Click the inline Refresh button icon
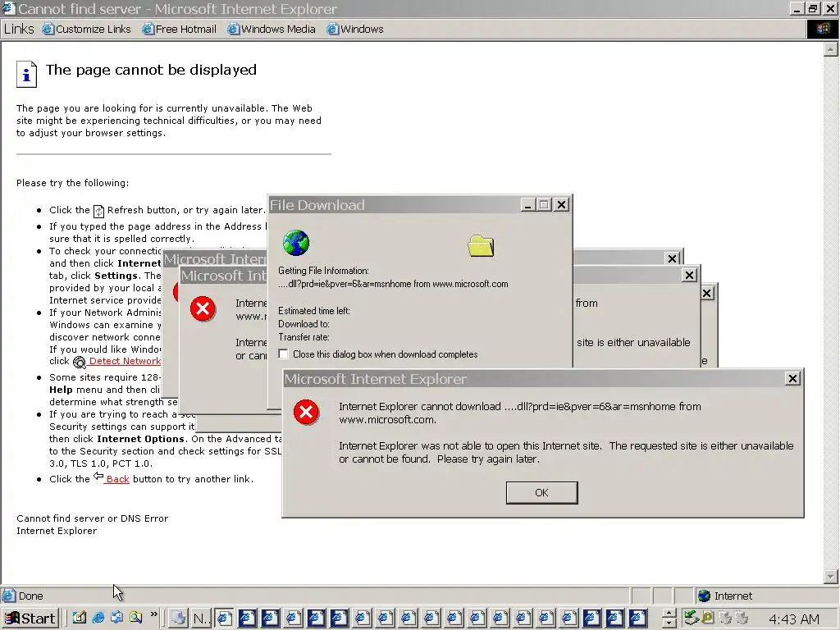The height and width of the screenshot is (630, 840). [98, 211]
